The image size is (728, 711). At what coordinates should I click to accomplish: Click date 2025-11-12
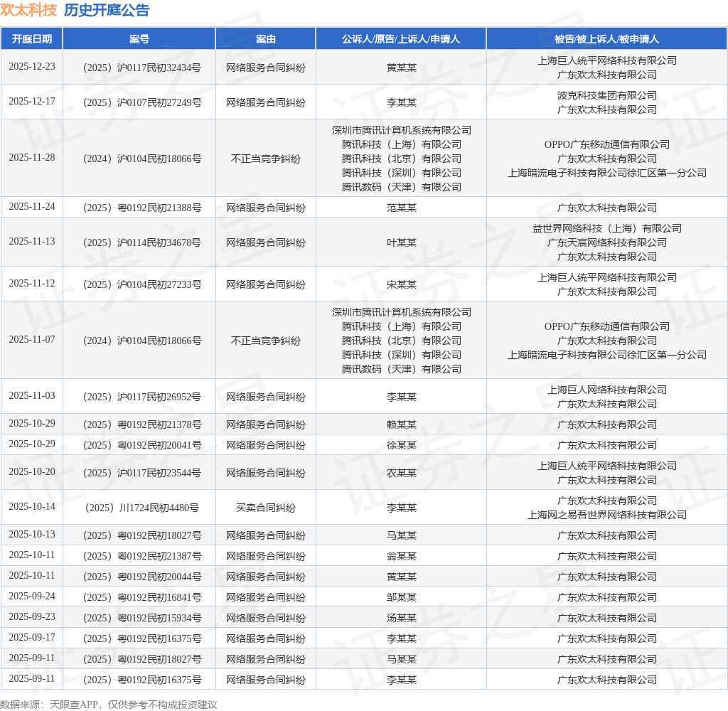pos(32,283)
